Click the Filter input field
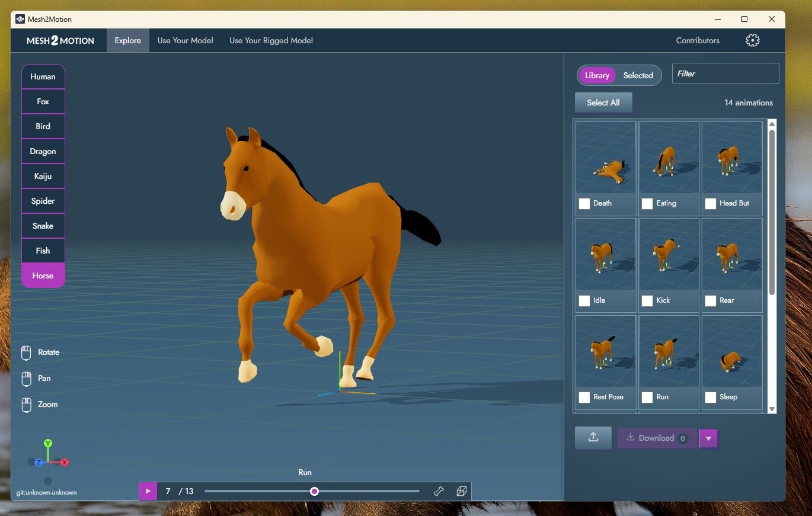Screen dimensions: 812x516 725,73
